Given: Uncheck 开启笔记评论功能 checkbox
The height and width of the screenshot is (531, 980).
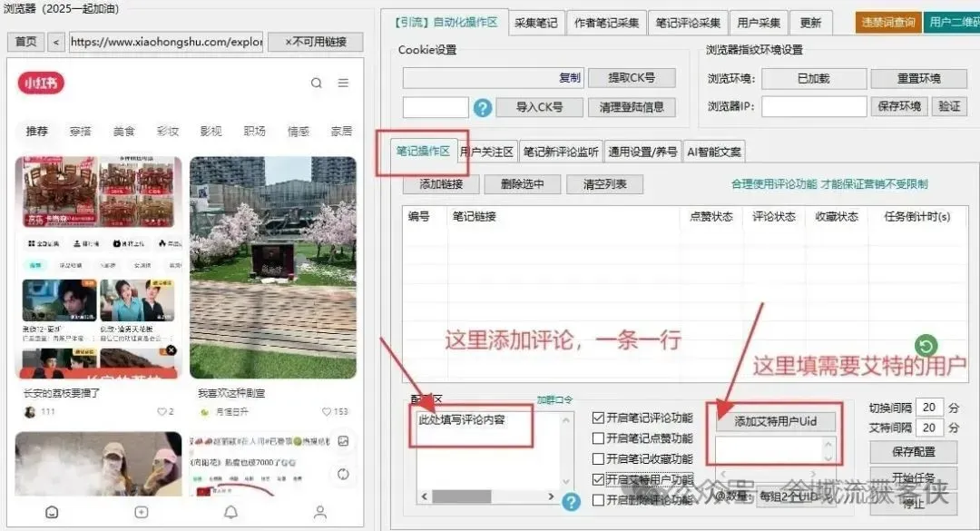Looking at the screenshot, I should tap(597, 416).
